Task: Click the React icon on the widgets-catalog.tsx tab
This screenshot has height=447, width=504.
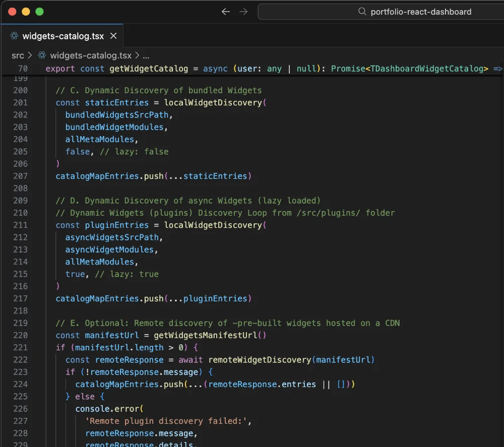Action: tap(15, 36)
